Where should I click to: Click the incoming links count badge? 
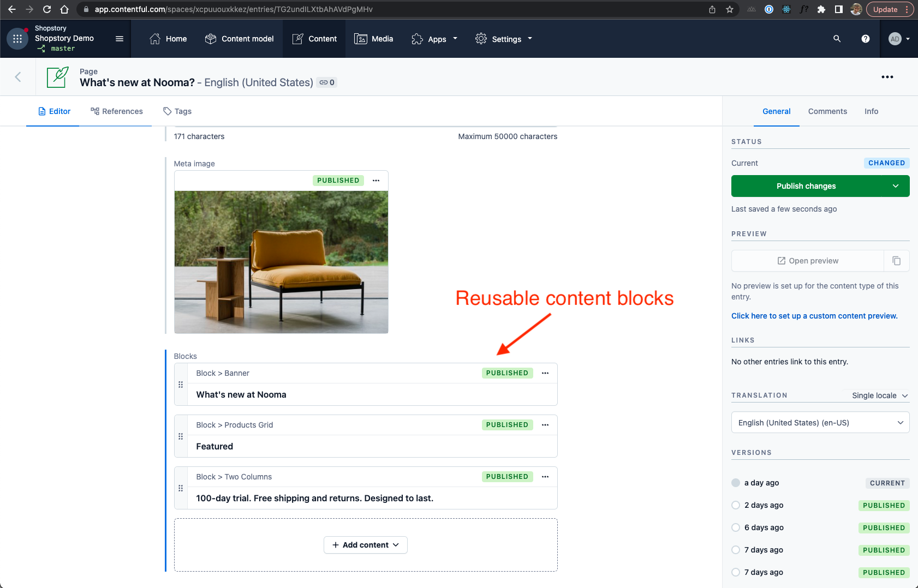pos(327,82)
